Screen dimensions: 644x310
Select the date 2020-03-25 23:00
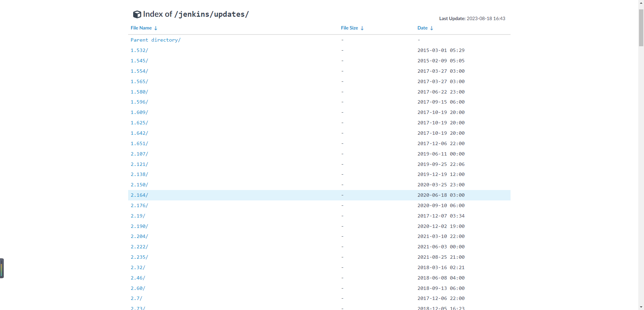pyautogui.click(x=441, y=185)
